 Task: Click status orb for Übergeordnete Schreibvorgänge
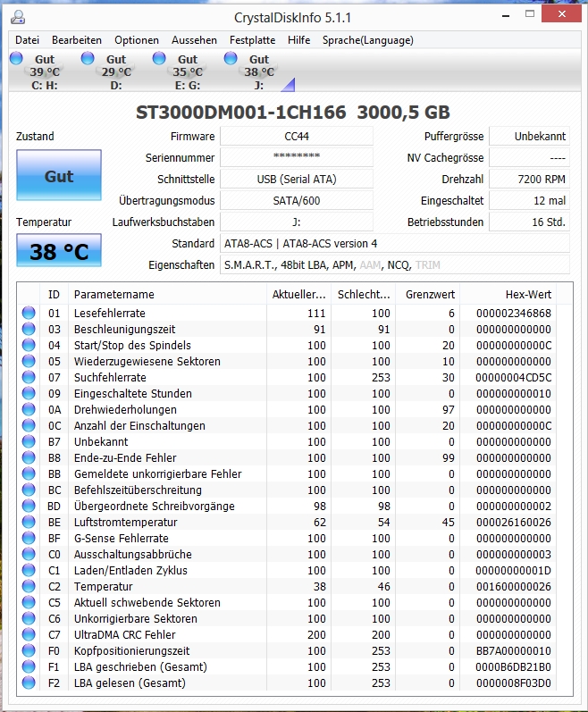(x=29, y=506)
